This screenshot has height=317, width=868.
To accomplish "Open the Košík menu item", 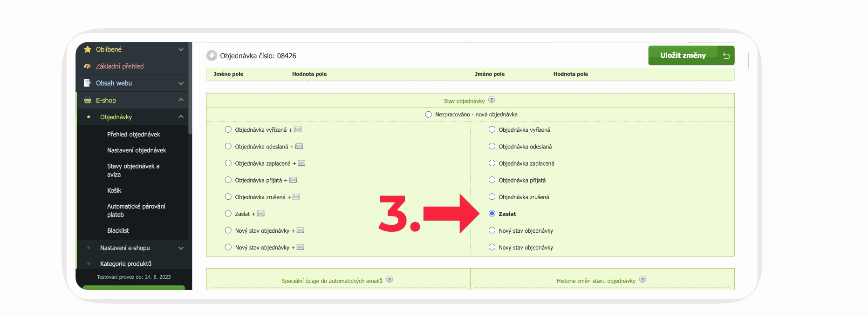I will tap(114, 190).
